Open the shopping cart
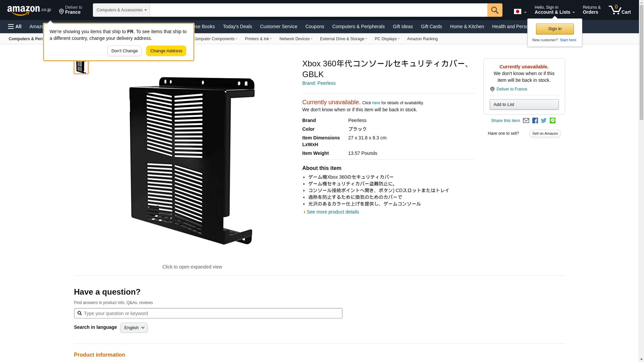The height and width of the screenshot is (362, 644). click(x=620, y=10)
